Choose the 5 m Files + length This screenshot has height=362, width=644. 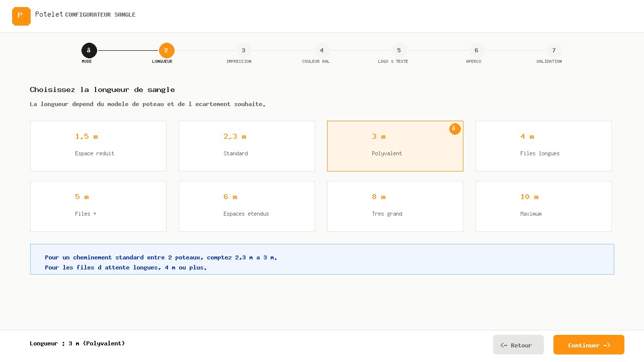[x=98, y=206]
